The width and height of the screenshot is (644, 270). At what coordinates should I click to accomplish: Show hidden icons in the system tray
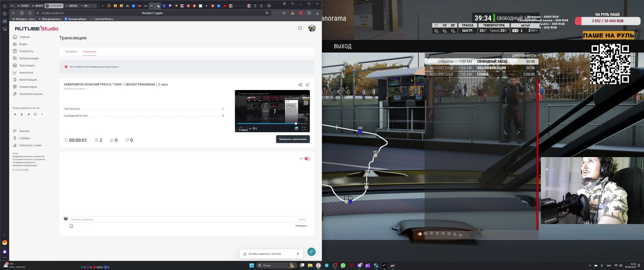click(590, 266)
